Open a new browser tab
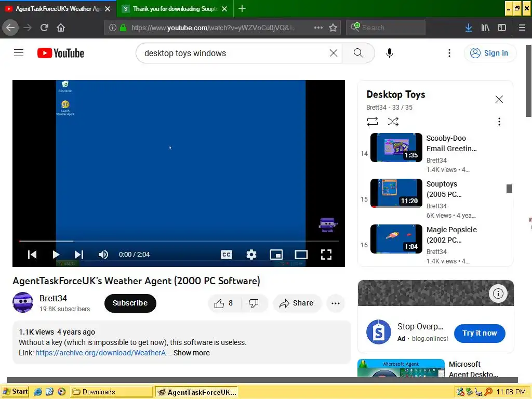532x399 pixels. (242, 8)
